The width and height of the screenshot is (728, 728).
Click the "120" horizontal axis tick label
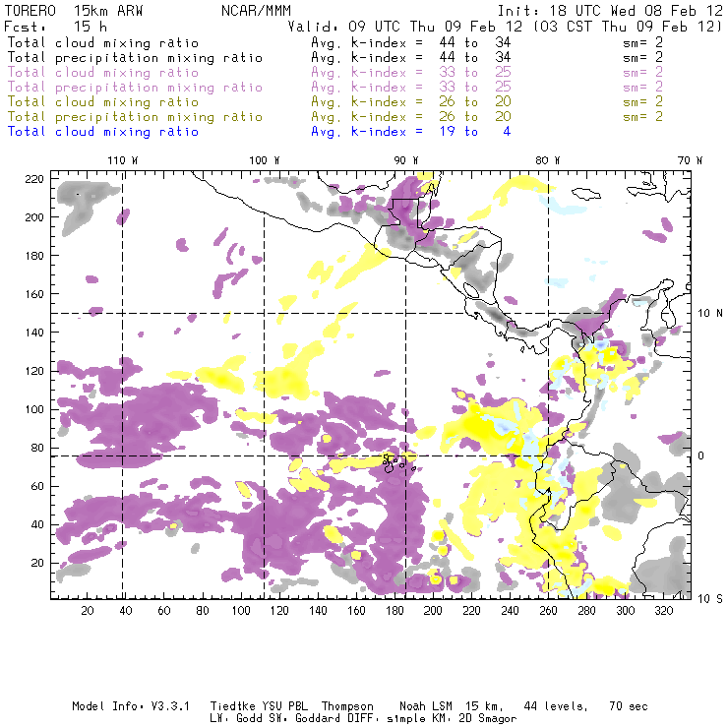tap(279, 611)
